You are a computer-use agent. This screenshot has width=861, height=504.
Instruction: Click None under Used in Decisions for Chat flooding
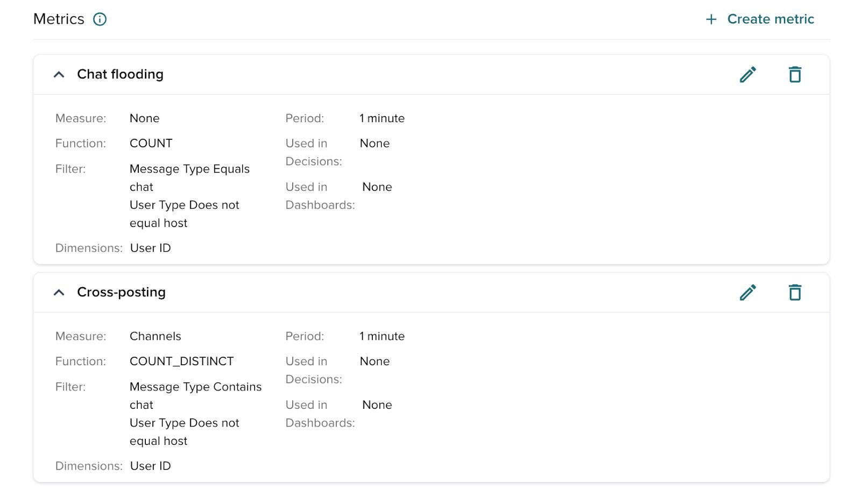375,143
